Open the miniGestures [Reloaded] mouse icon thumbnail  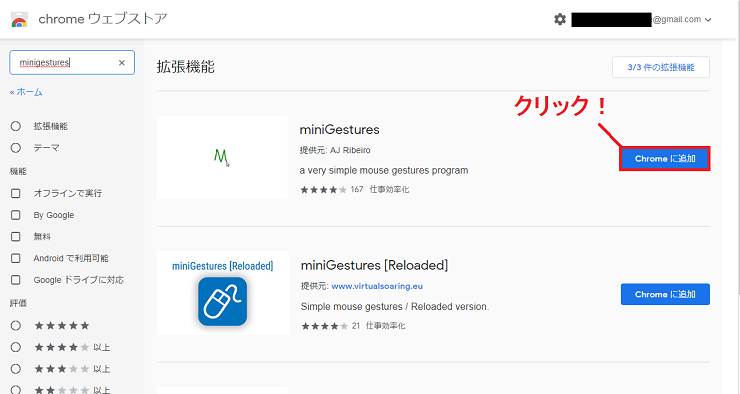tap(222, 293)
